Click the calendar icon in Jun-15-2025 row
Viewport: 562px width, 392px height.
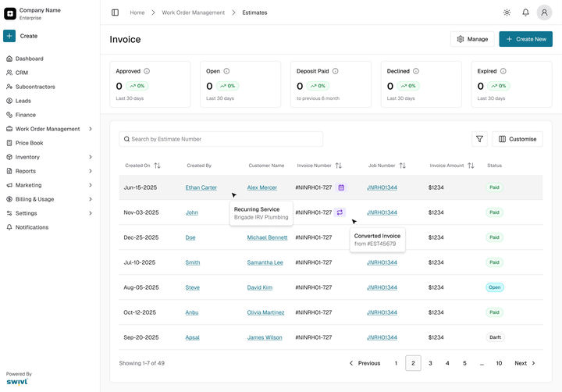coord(341,187)
